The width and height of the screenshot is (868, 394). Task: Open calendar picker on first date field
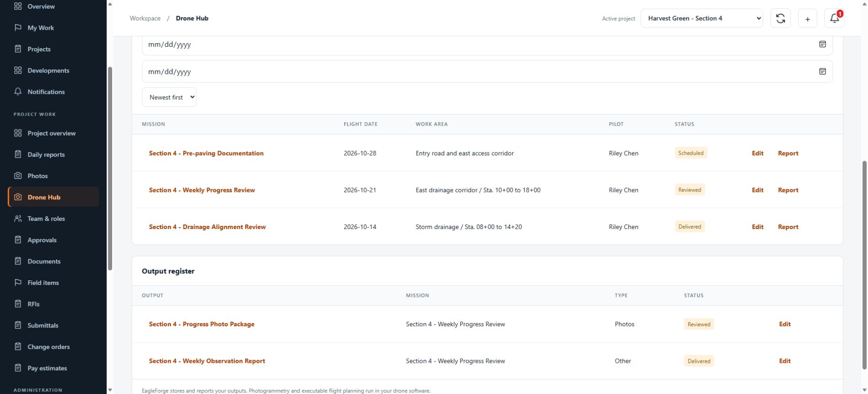pyautogui.click(x=822, y=44)
